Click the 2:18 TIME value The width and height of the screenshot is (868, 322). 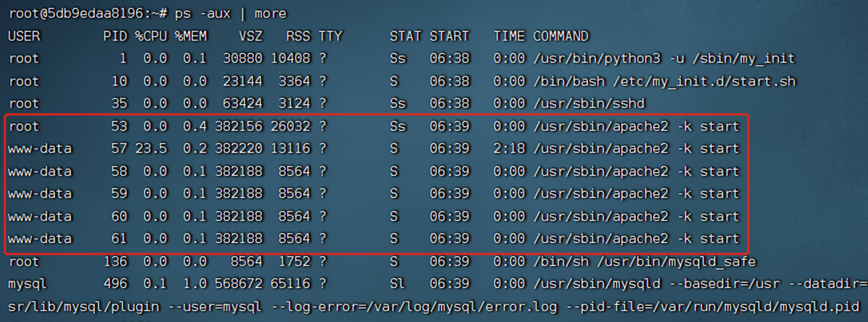(x=509, y=149)
